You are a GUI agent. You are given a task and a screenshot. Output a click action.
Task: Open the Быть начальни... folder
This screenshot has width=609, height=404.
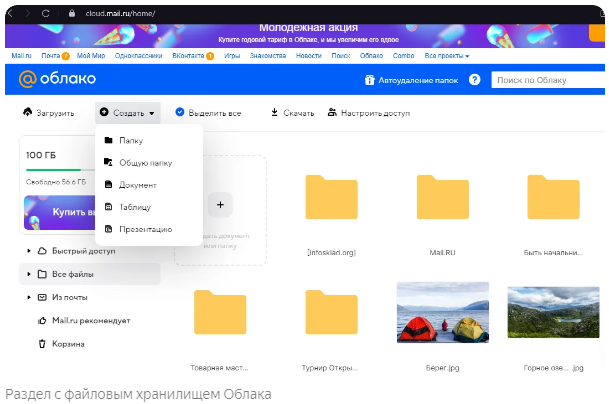point(553,197)
